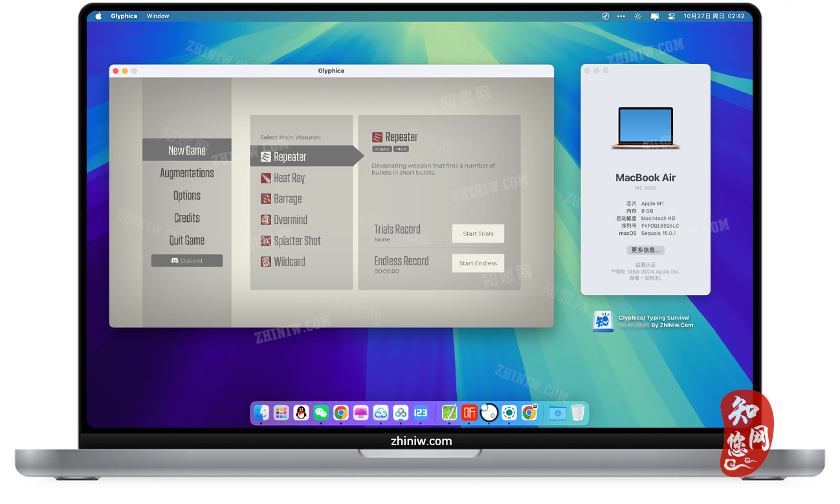Open Augmentations in main menu
Screen dimensions: 840x504
pyautogui.click(x=187, y=173)
